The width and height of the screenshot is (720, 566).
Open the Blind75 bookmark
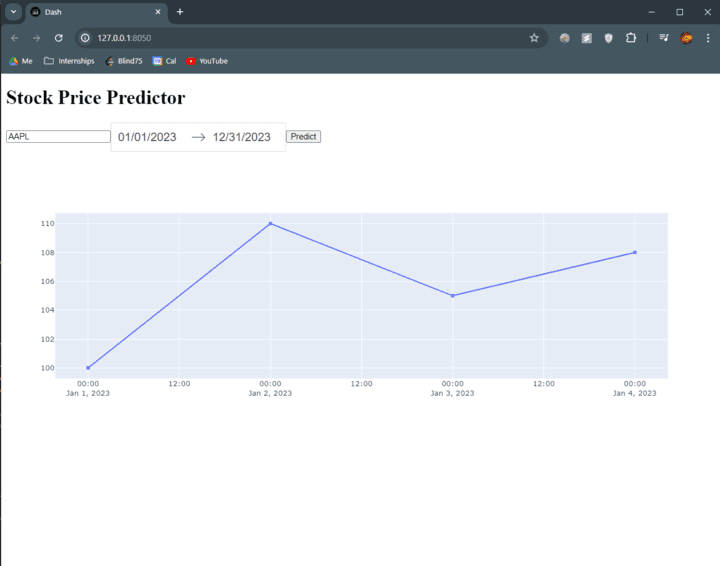point(124,61)
